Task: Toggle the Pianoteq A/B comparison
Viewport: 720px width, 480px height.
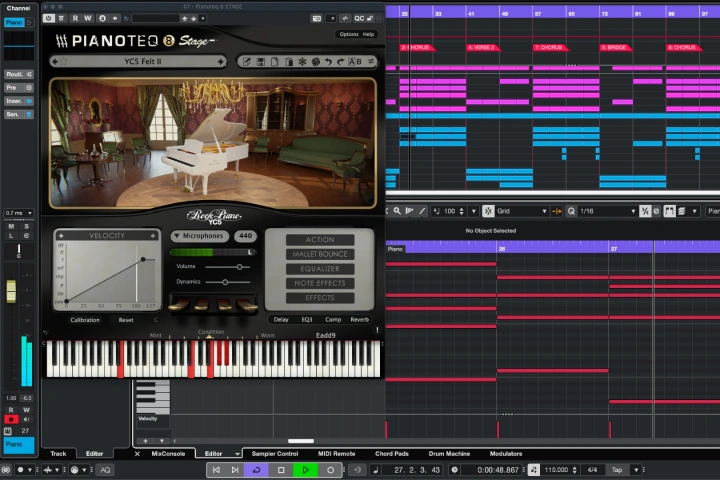Action: (x=354, y=62)
